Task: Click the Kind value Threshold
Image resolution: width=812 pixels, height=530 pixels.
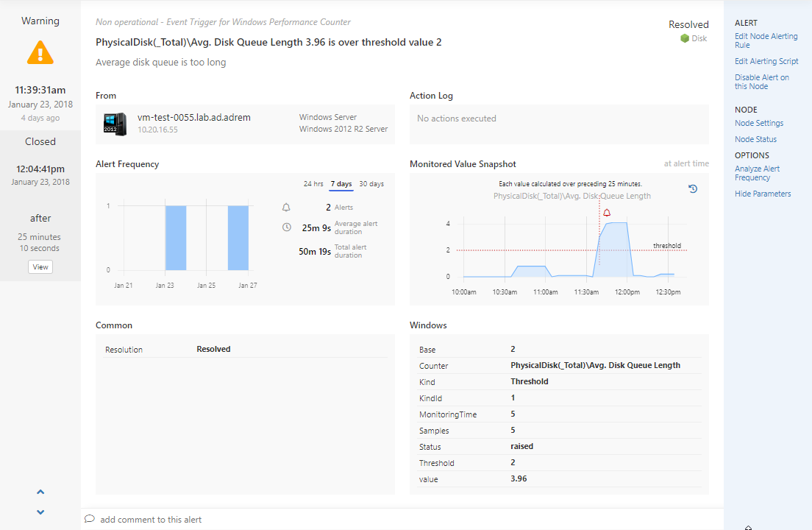Action: 530,381
